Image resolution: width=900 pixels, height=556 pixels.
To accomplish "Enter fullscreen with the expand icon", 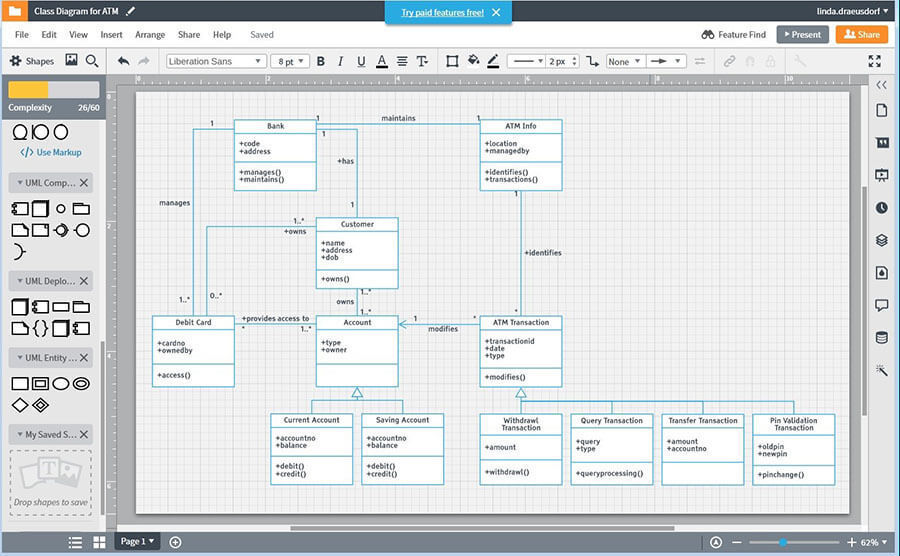I will pos(875,61).
